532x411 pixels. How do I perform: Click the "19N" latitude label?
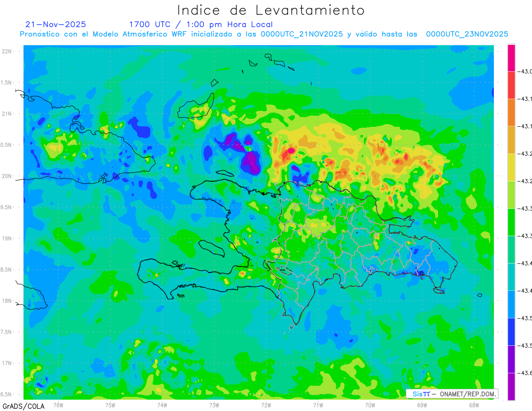tap(7, 239)
